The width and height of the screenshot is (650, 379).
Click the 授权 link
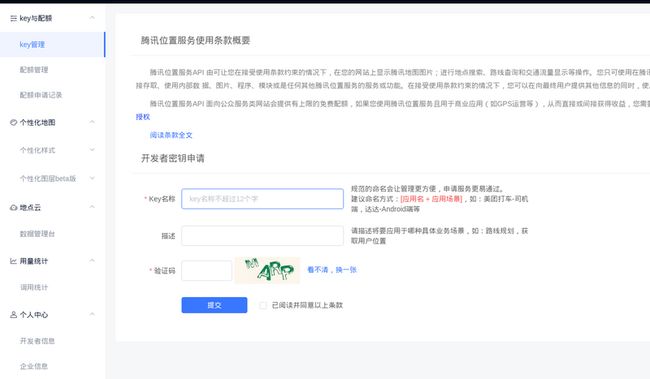click(143, 117)
